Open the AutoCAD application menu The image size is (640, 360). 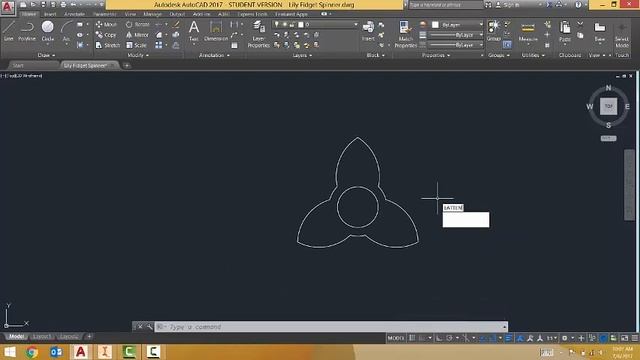pos(7,7)
